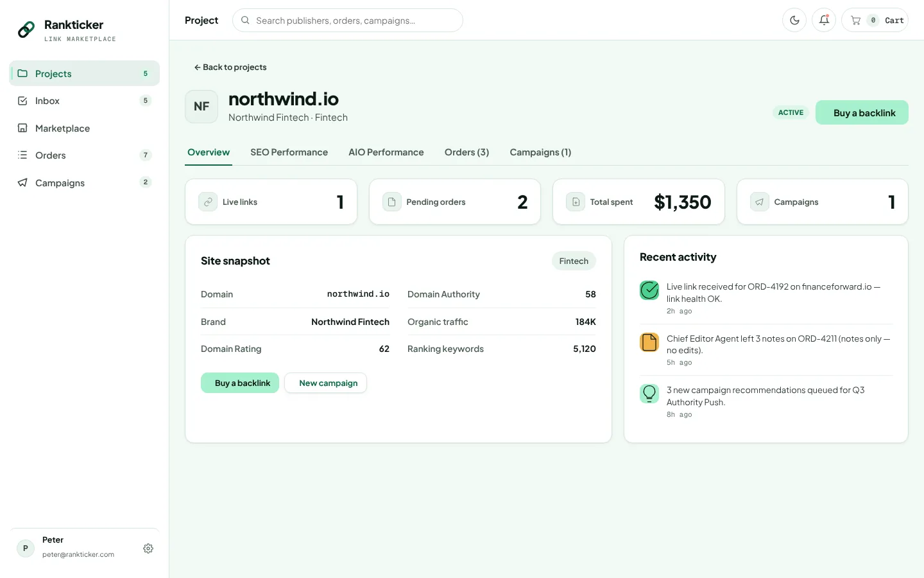
Task: Click the P user avatar
Action: click(26, 548)
